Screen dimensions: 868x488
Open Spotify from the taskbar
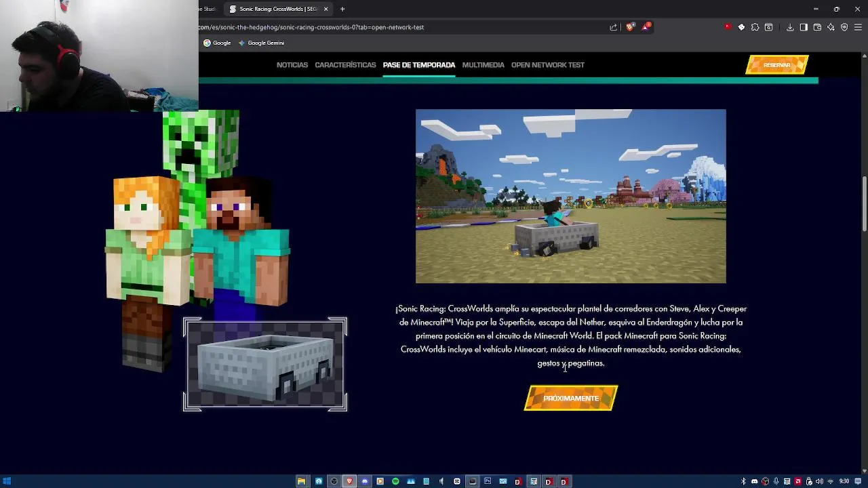point(395,481)
